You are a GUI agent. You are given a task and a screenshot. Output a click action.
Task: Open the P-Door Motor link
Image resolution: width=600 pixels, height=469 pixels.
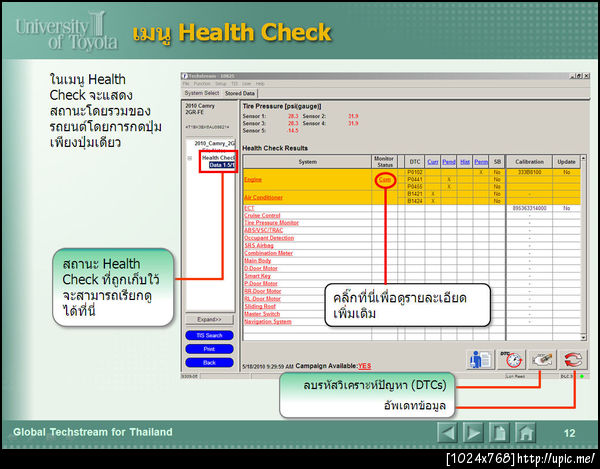261,283
